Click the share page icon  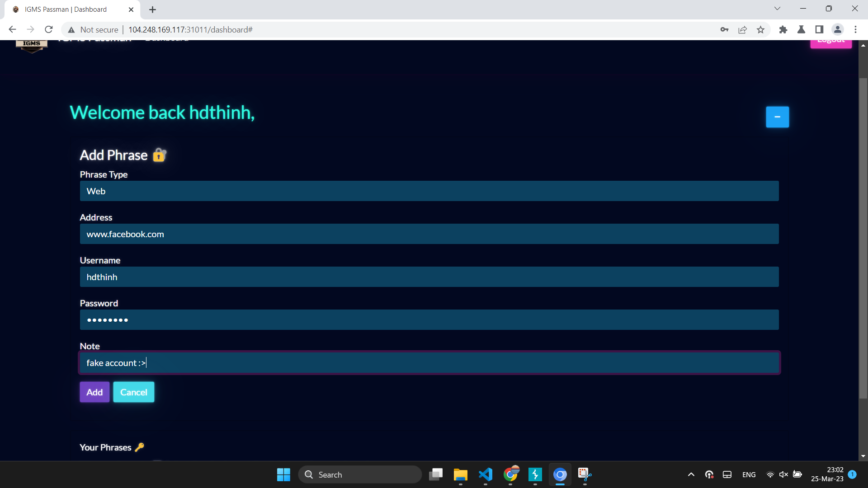pyautogui.click(x=742, y=30)
